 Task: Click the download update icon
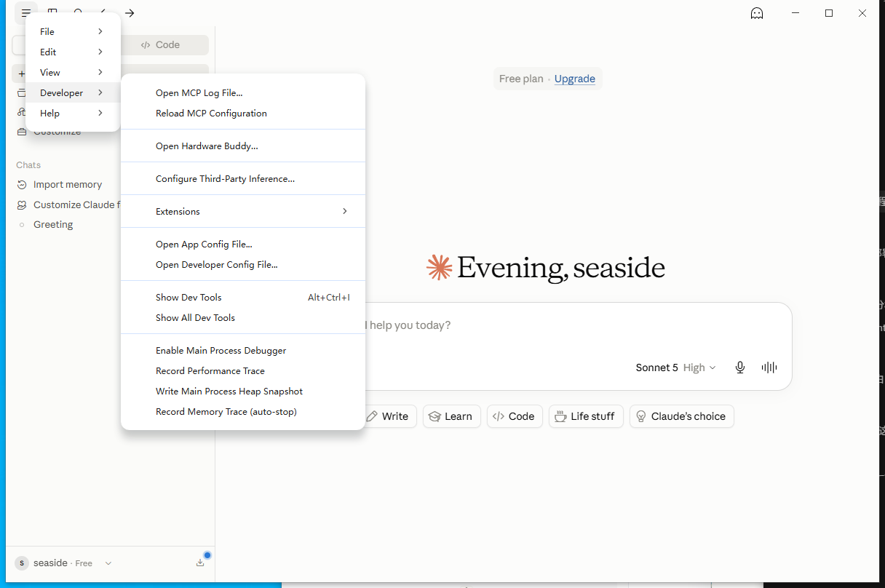point(200,563)
